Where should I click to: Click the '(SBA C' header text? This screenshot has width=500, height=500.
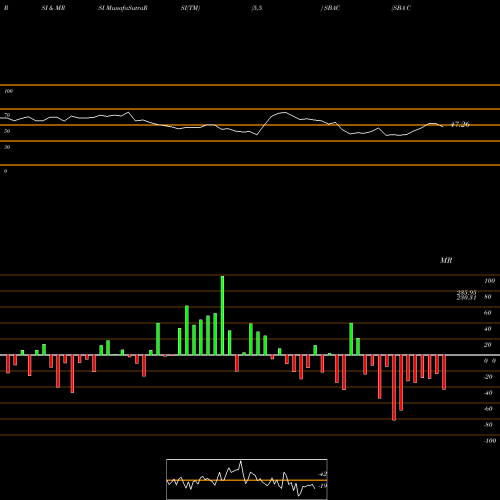point(401,8)
